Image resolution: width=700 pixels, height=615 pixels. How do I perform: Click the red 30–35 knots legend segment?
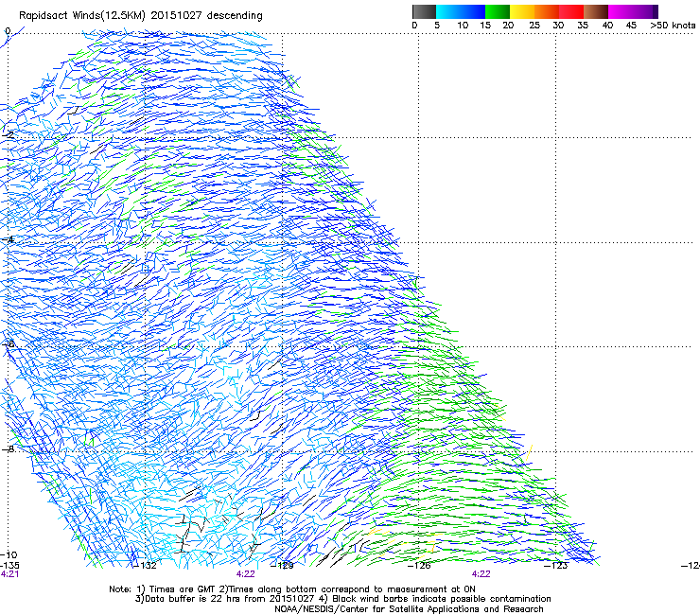click(571, 11)
